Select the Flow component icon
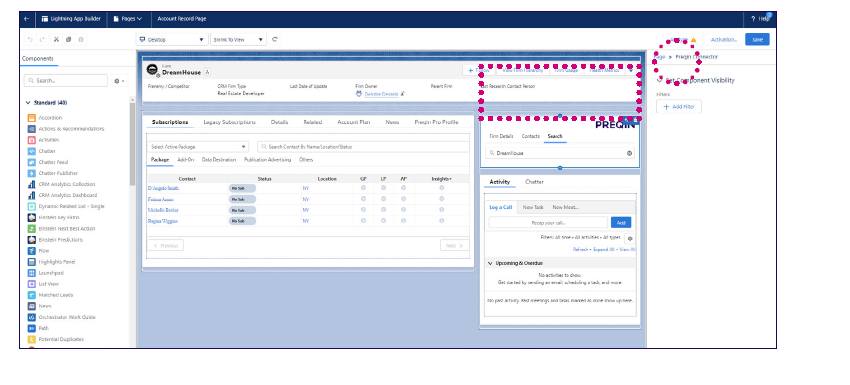The height and width of the screenshot is (385, 850). [x=31, y=251]
